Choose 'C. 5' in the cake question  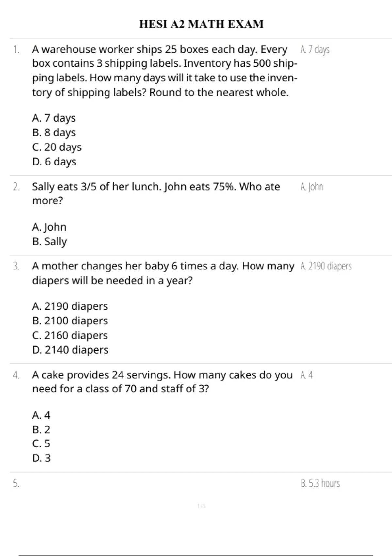(x=41, y=444)
